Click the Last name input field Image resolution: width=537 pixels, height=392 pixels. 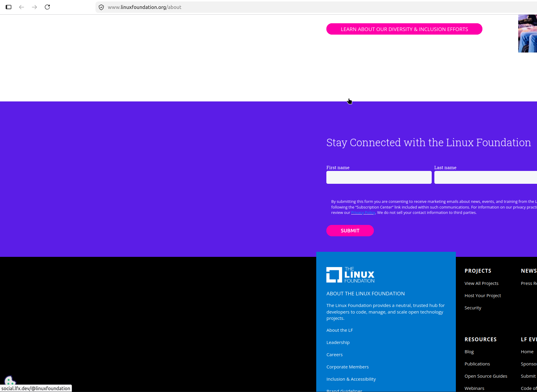[486, 177]
